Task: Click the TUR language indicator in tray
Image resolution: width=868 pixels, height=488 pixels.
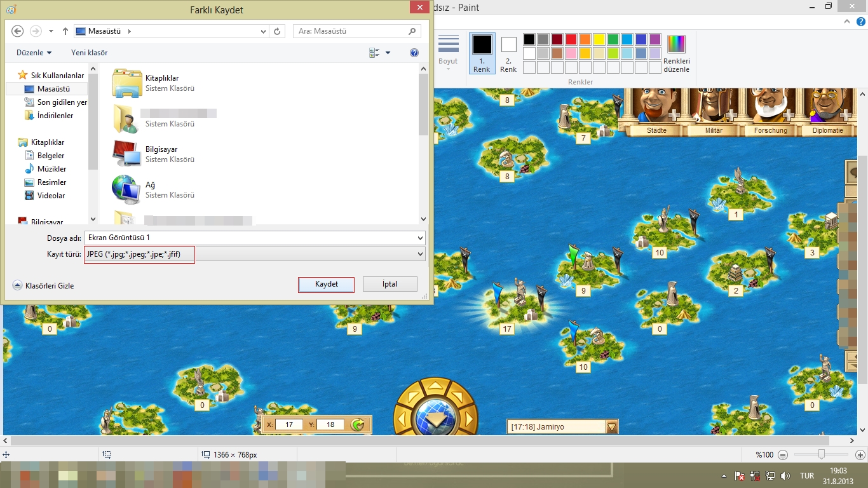Action: [x=807, y=476]
